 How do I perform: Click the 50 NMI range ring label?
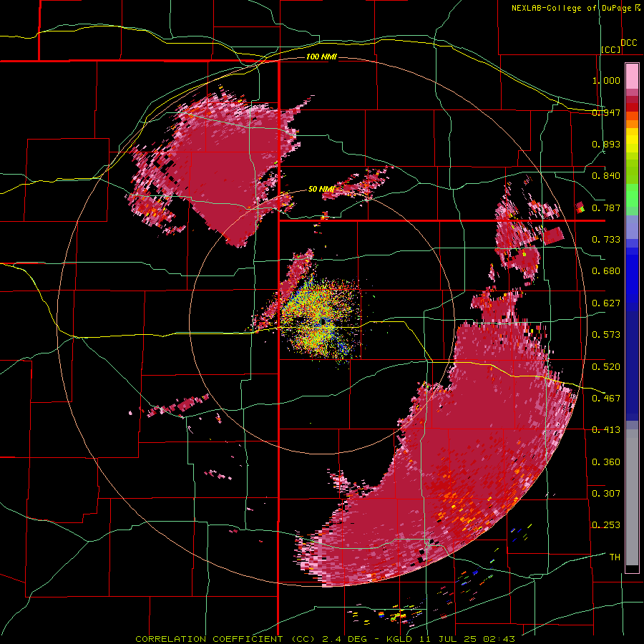click(321, 190)
